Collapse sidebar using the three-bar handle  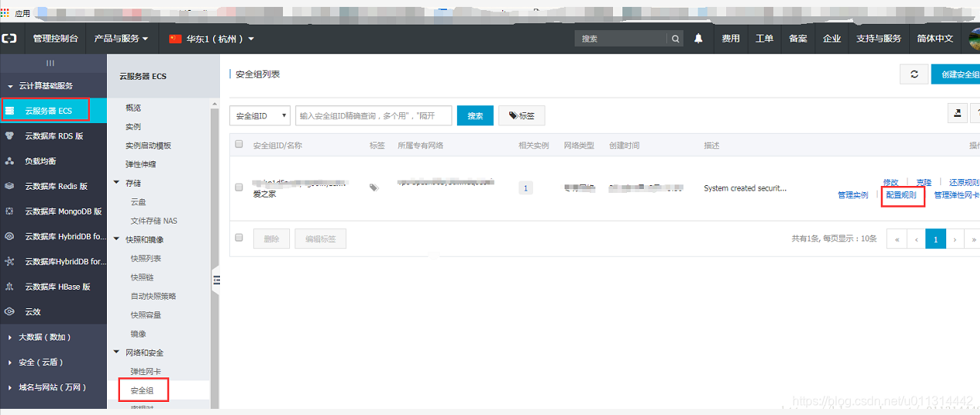(51, 63)
